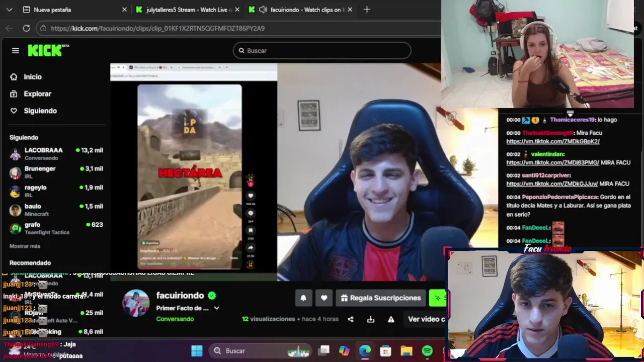Open Task View from the taskbar
Image resolution: width=644 pixels, height=362 pixels.
[325, 351]
